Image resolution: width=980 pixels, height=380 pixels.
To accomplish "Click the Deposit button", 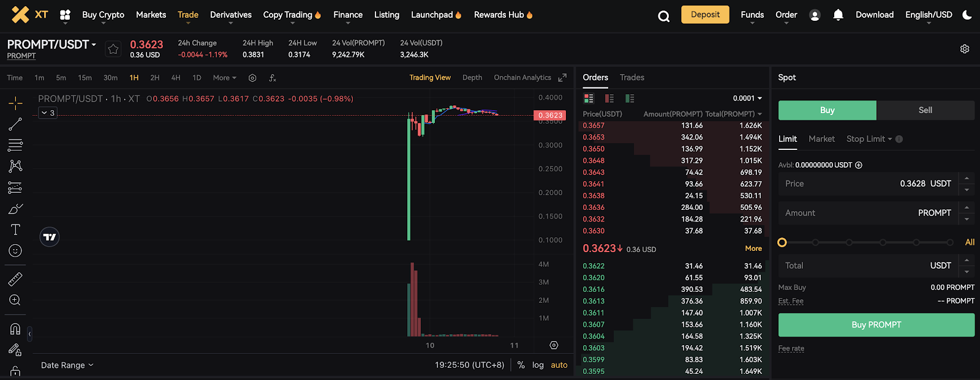I will point(705,15).
